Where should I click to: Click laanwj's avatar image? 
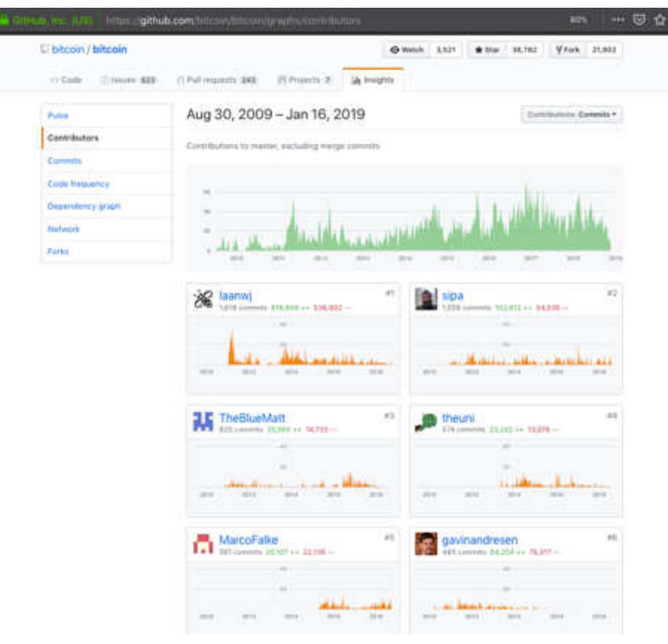[x=204, y=299]
